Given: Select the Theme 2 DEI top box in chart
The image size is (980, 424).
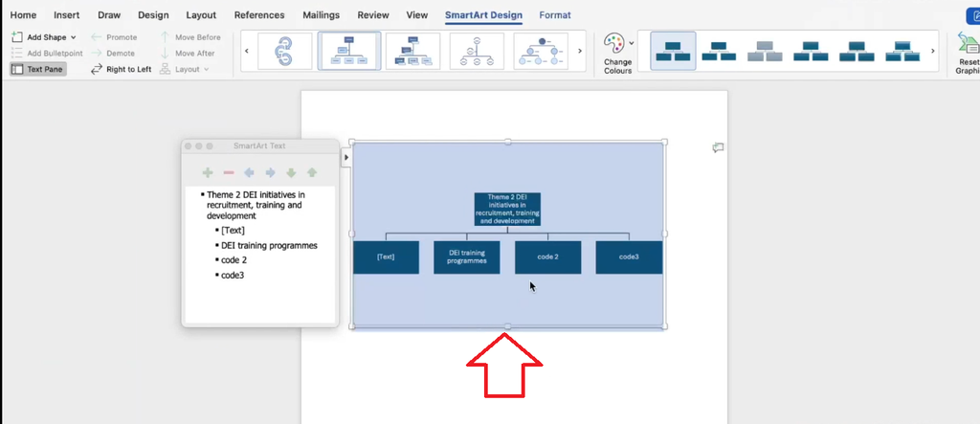Looking at the screenshot, I should click(507, 209).
